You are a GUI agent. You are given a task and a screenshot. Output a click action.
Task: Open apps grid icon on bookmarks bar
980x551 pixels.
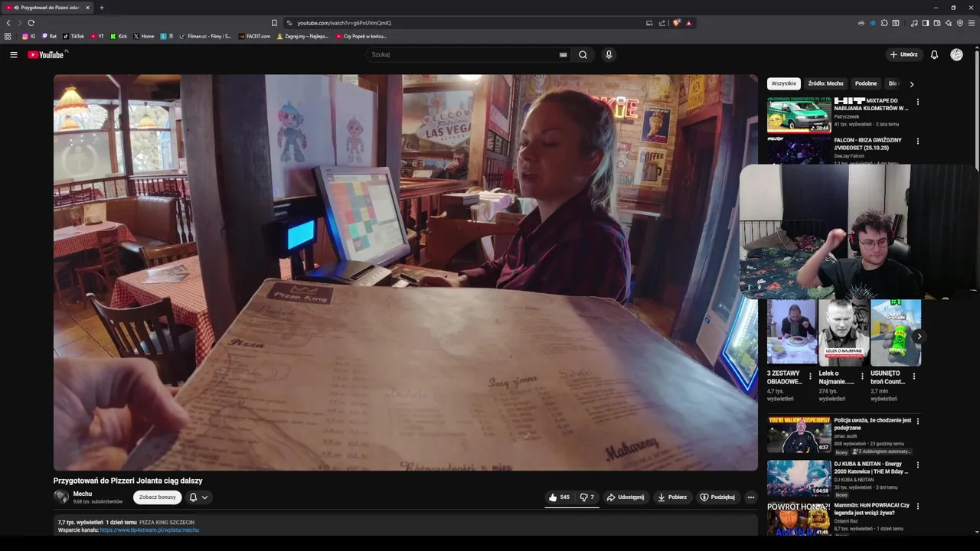point(8,36)
